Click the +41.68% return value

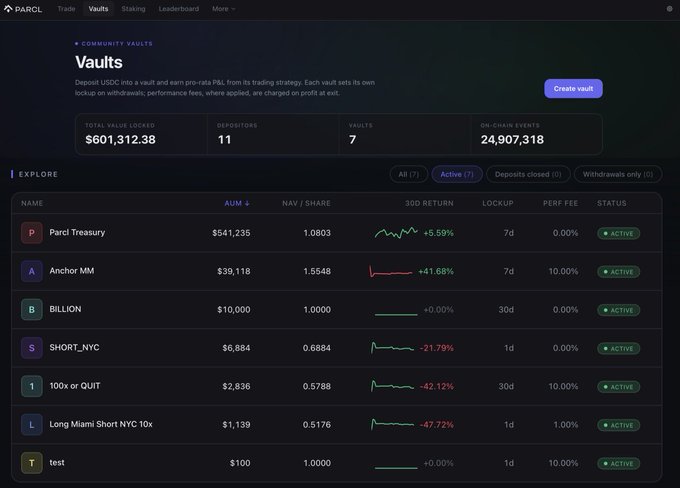click(436, 271)
